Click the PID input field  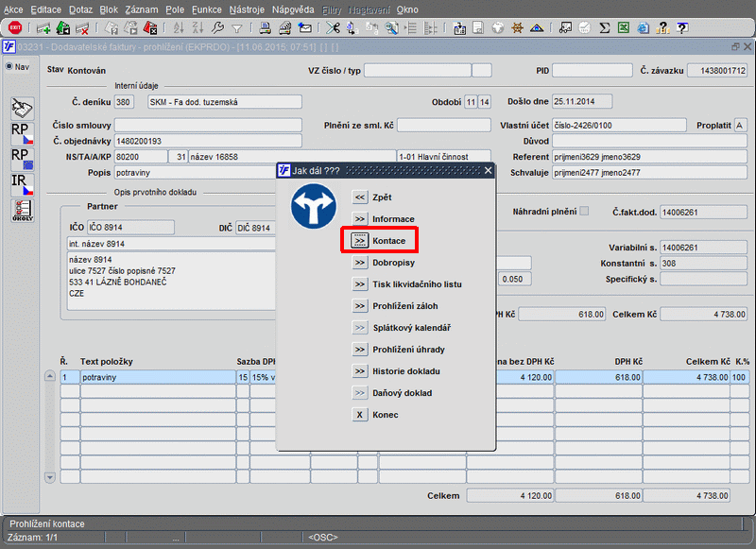(x=593, y=70)
